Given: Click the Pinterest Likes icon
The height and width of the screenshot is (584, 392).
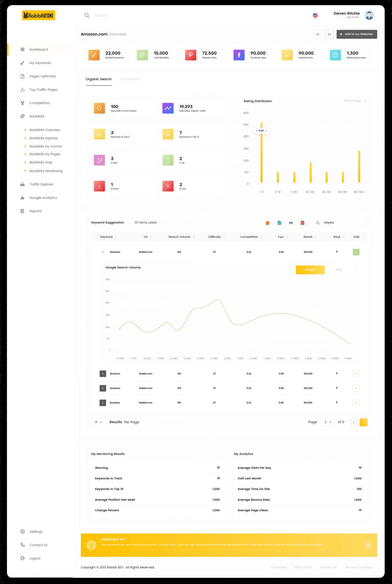Looking at the screenshot, I should (x=190, y=55).
